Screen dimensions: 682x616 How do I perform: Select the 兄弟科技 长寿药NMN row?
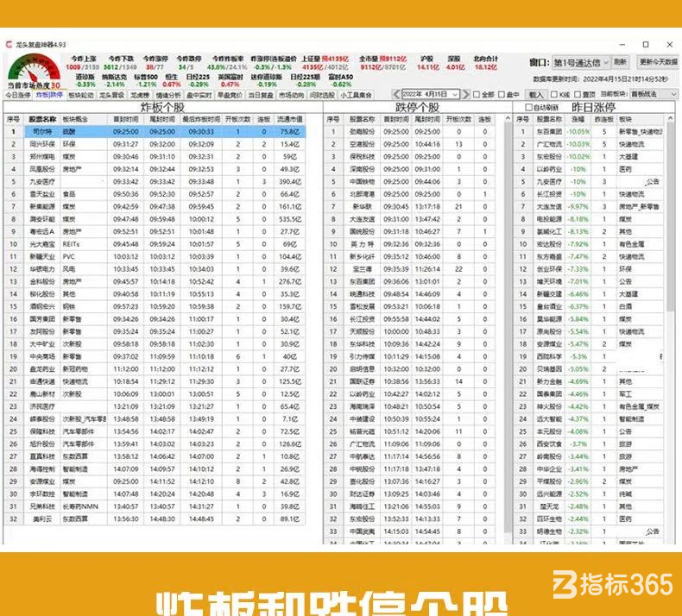point(155,506)
